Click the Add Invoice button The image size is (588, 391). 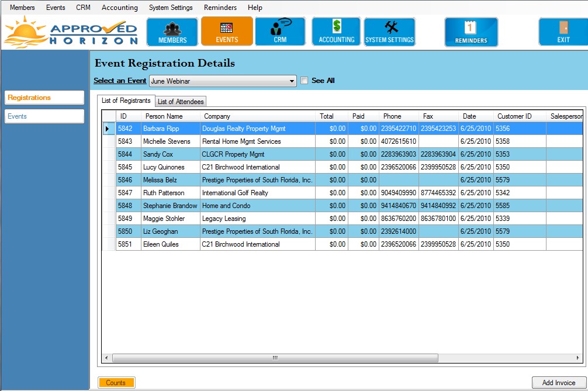coord(558,383)
